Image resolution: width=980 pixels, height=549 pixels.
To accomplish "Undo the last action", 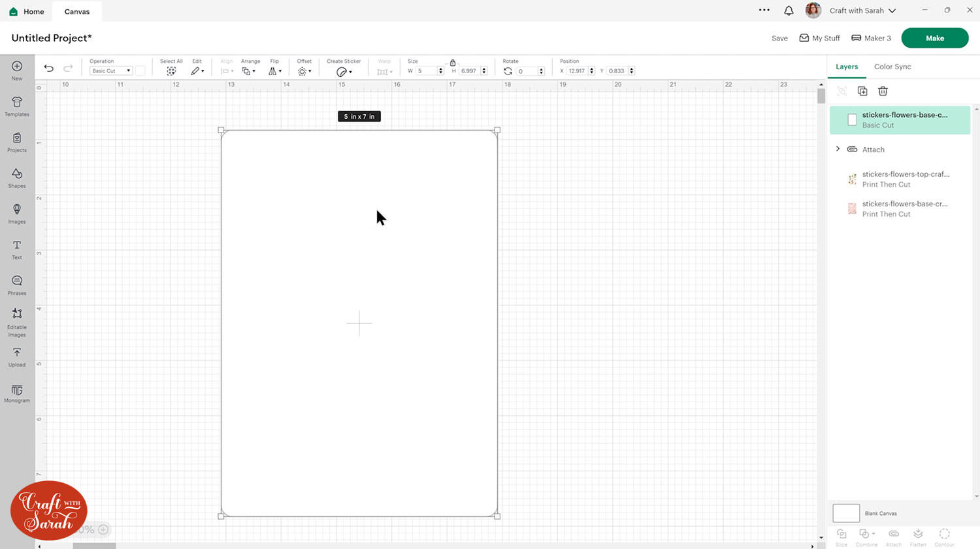I will click(49, 68).
